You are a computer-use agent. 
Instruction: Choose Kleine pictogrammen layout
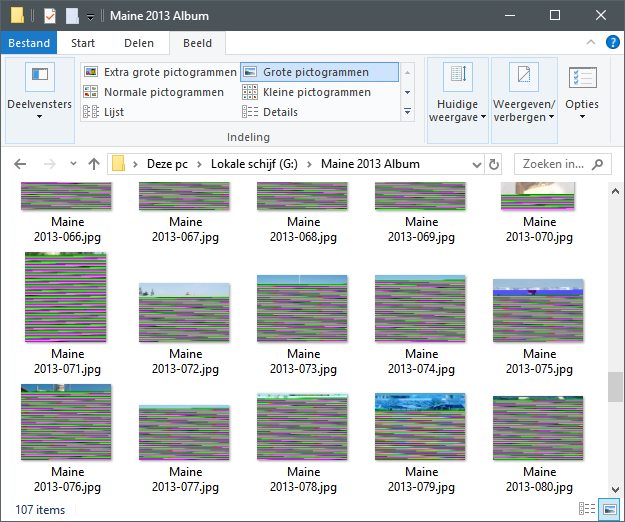coord(307,92)
